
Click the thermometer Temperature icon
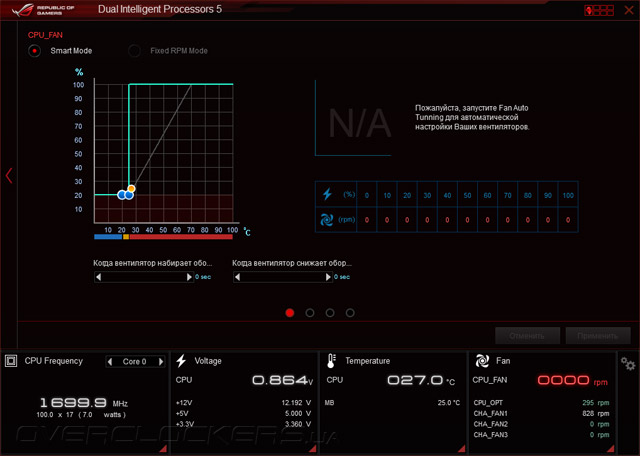(x=331, y=361)
